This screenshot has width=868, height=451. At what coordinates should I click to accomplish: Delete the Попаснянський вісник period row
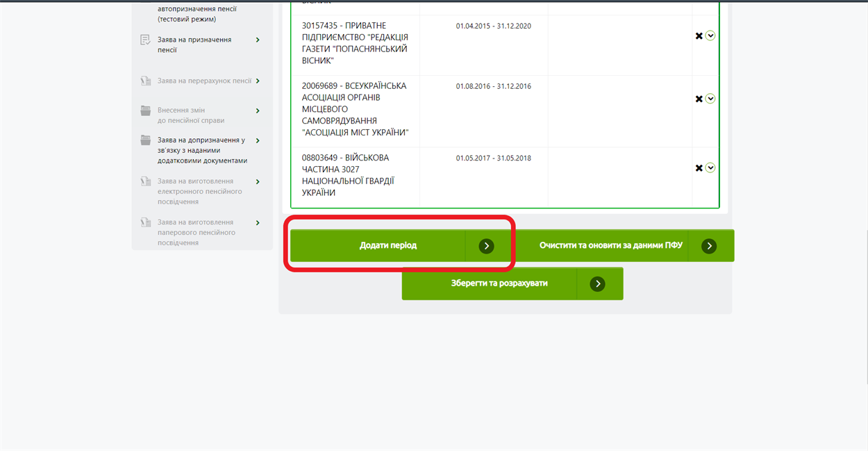[x=699, y=35]
